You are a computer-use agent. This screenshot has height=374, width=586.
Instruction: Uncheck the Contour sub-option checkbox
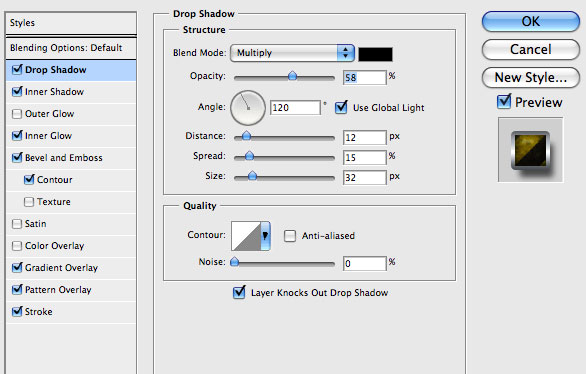point(29,180)
